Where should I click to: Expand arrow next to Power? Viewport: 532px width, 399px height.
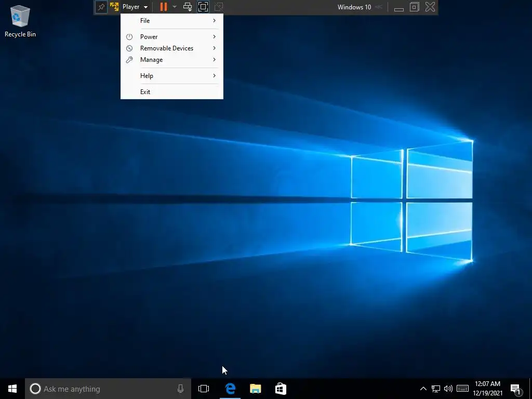(x=215, y=37)
